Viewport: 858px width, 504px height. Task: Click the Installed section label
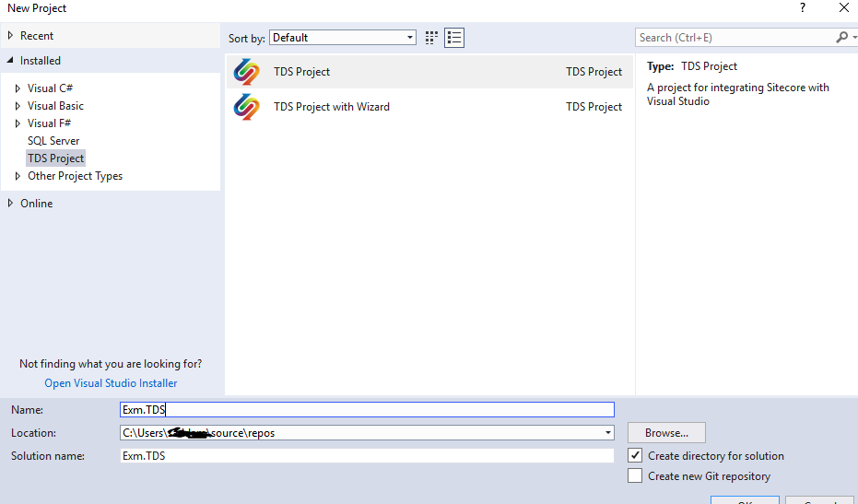(41, 61)
